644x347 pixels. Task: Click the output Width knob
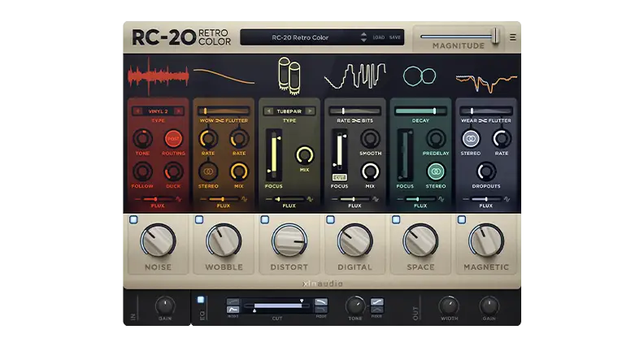(x=449, y=306)
